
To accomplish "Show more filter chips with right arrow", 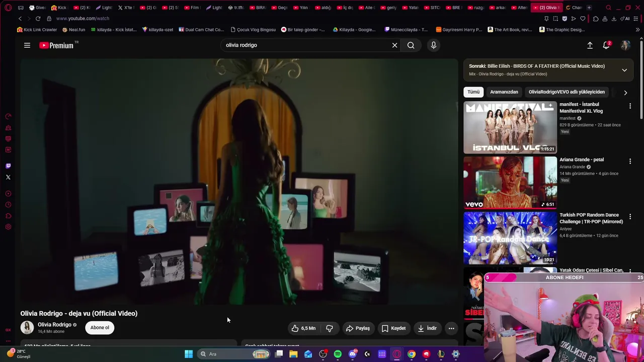I will [x=625, y=93].
